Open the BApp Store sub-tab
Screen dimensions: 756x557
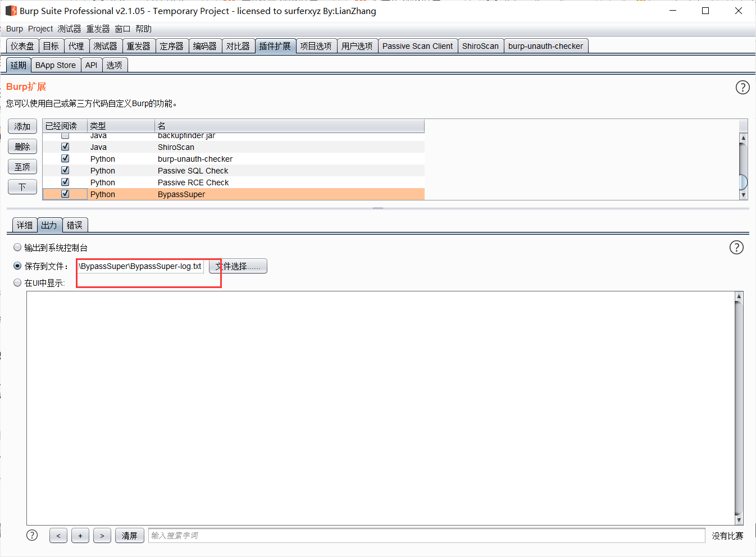click(56, 65)
